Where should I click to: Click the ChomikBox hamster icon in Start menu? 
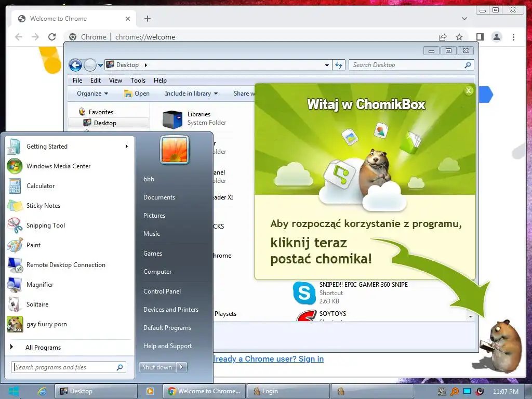(15, 324)
